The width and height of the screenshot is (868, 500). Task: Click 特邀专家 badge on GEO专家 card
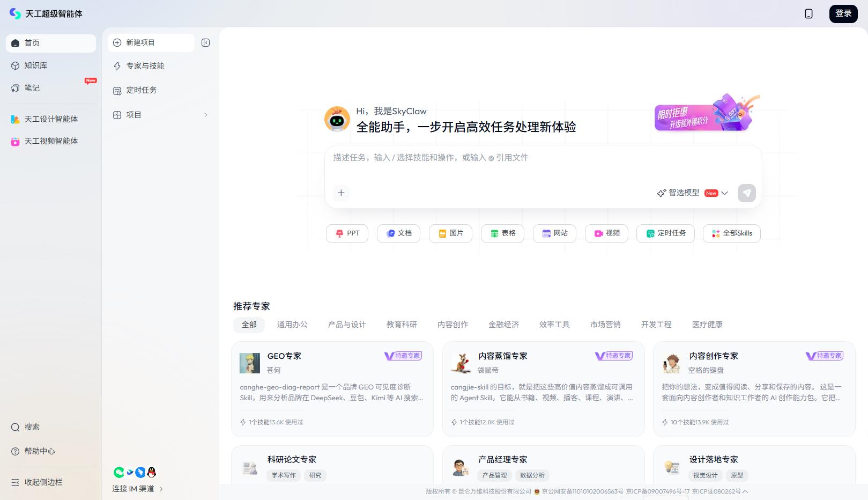(x=403, y=356)
